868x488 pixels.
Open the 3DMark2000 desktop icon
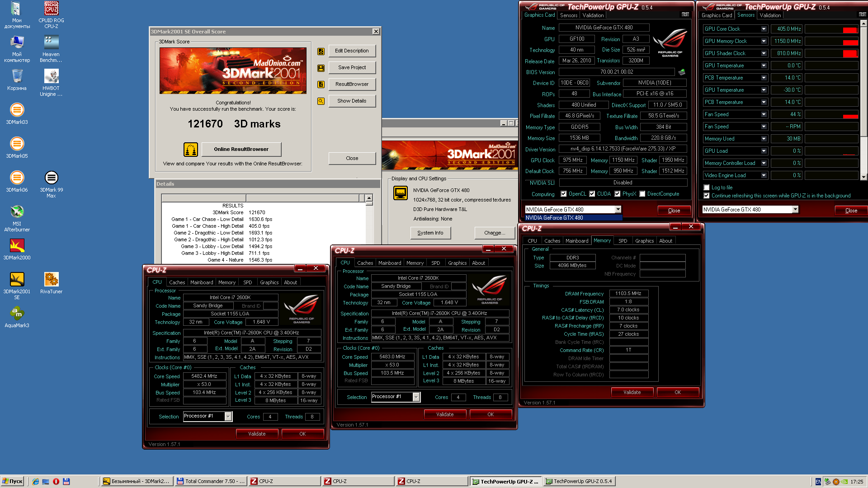coord(17,249)
